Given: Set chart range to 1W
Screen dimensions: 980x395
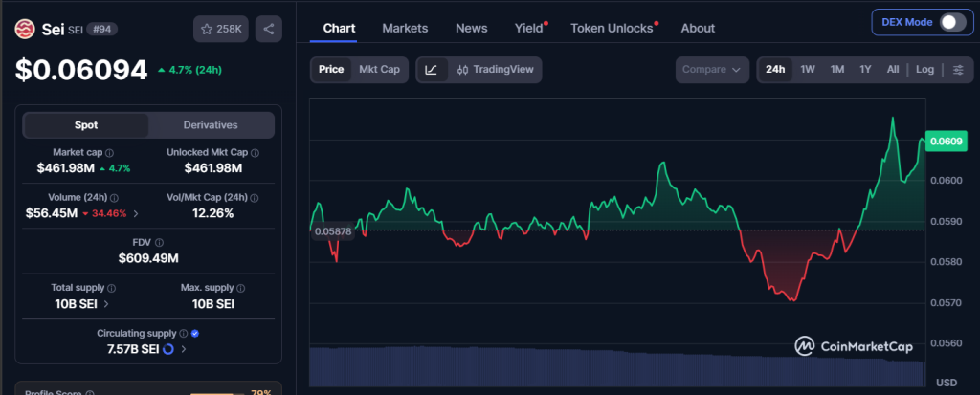Looking at the screenshot, I should (808, 70).
